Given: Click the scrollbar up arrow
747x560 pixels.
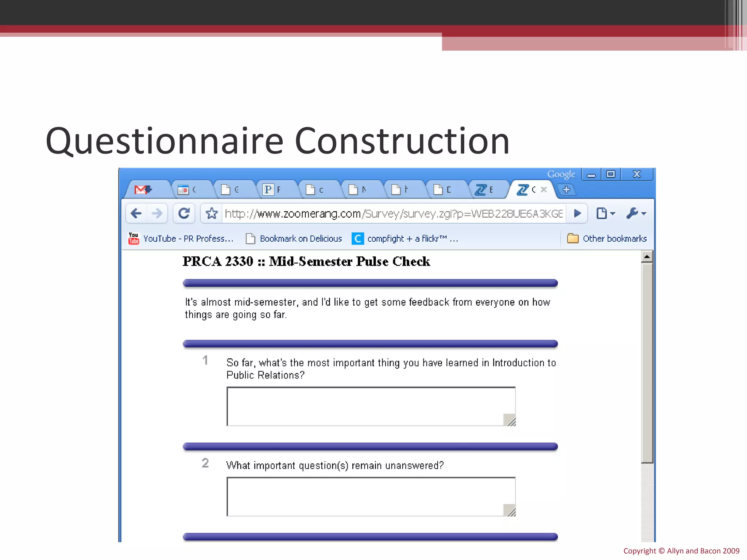Looking at the screenshot, I should [x=647, y=257].
